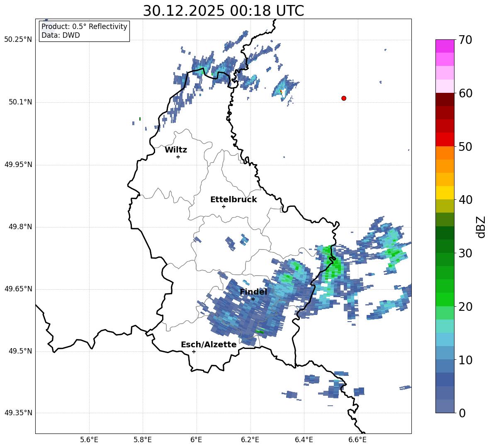The width and height of the screenshot is (491, 448).
Task: Click the 49.5°N latitude label
Action: [20, 351]
